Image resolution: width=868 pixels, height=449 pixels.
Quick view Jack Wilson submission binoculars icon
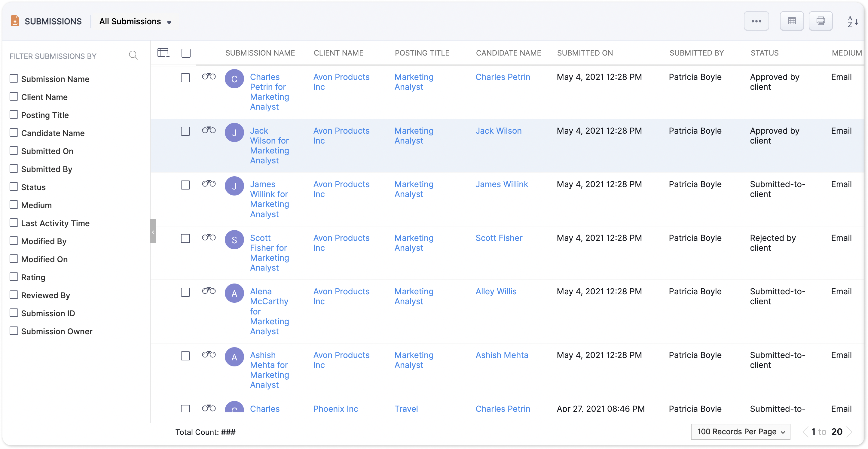click(x=209, y=130)
